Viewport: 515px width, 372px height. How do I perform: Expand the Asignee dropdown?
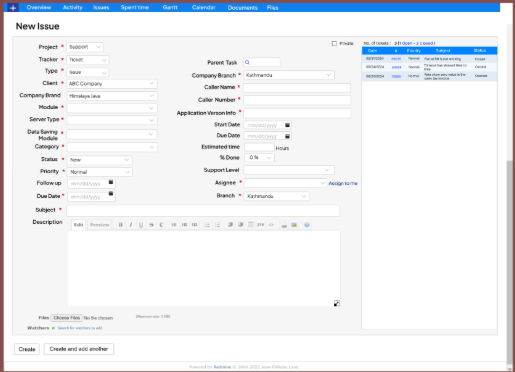click(285, 183)
